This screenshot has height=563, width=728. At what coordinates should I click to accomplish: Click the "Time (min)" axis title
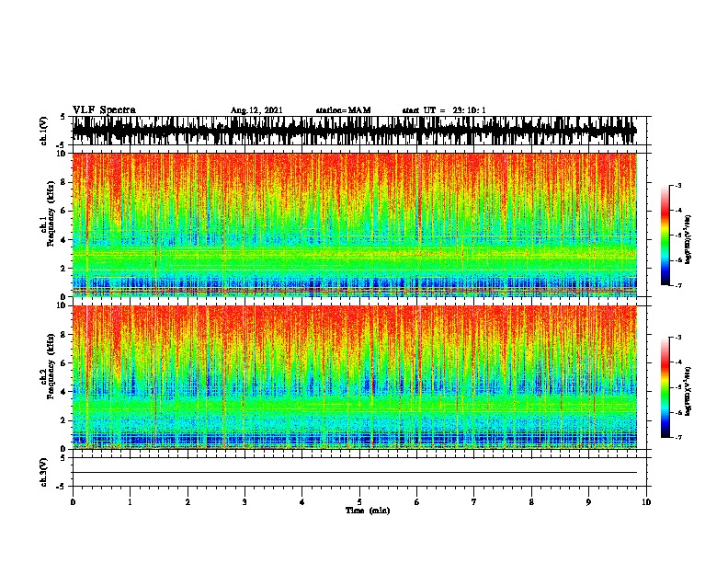(368, 511)
